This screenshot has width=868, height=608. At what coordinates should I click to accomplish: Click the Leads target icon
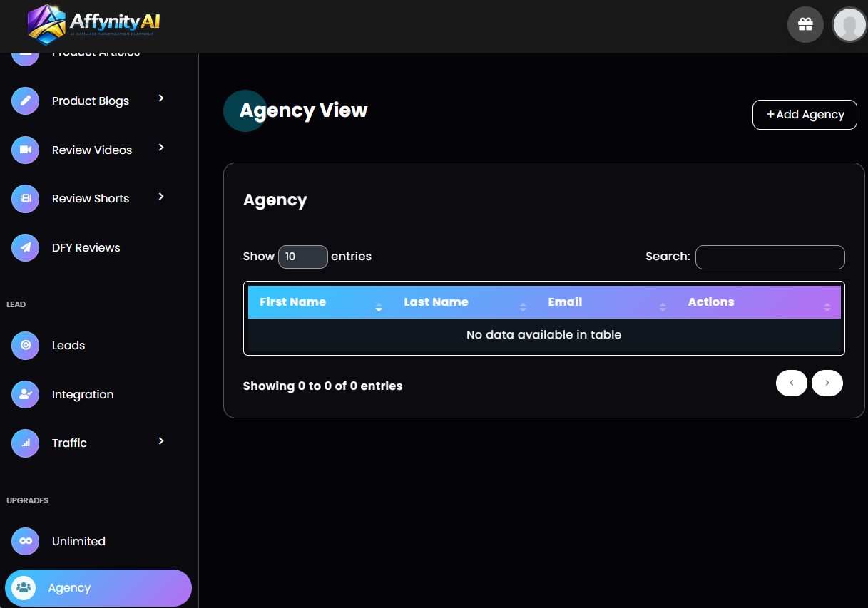[x=26, y=345]
